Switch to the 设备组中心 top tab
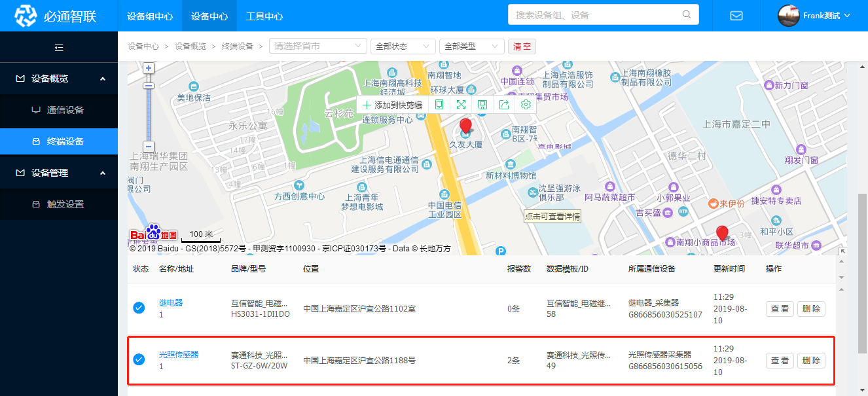The height and width of the screenshot is (396, 868). click(x=150, y=16)
